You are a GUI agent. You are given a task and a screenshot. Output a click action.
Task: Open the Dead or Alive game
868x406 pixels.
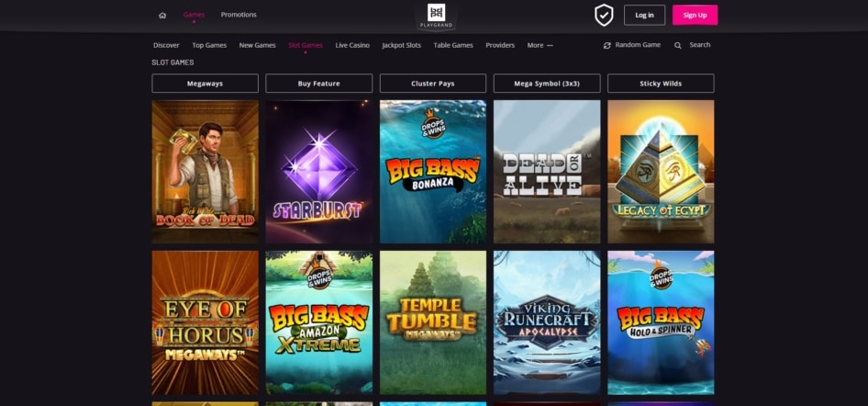coord(547,172)
